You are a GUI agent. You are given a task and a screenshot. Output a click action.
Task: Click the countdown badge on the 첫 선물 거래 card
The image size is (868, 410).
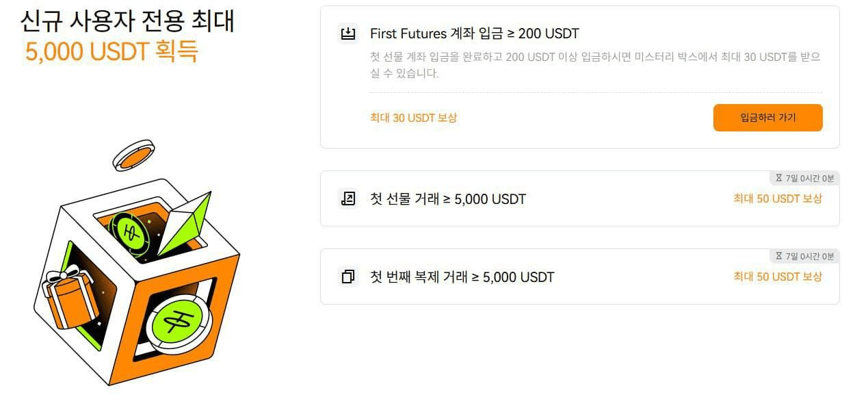tap(804, 178)
